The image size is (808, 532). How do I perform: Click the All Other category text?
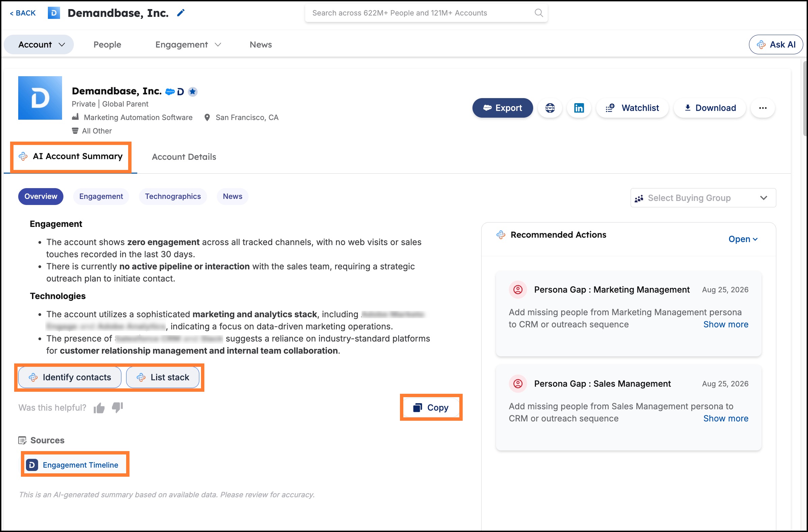[97, 131]
